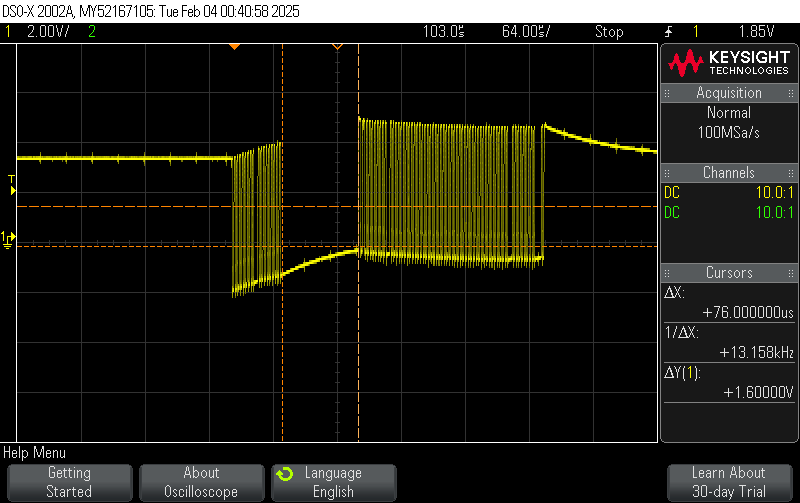Click the 64.00 µs/ timebase readout
The height and width of the screenshot is (503, 800).
click(525, 31)
